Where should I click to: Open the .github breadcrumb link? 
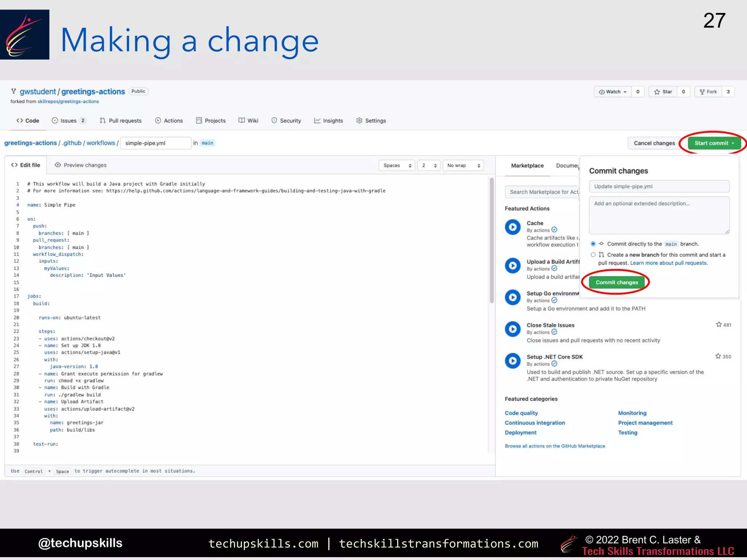click(72, 143)
